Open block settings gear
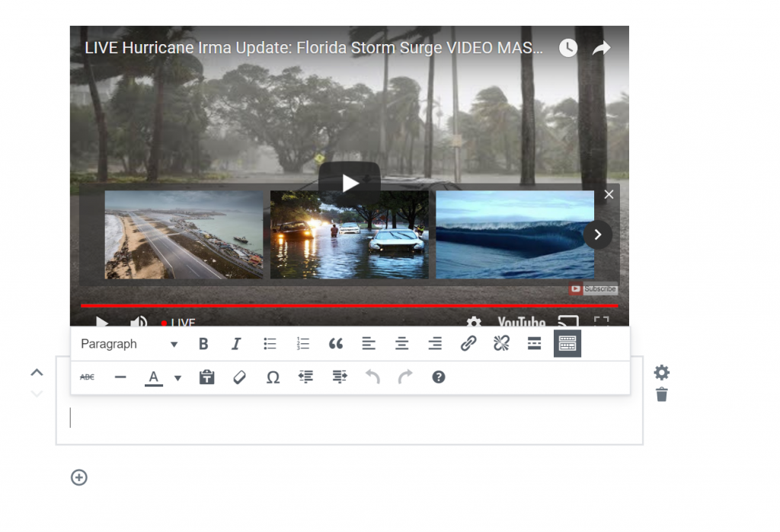The image size is (780, 532). [662, 372]
